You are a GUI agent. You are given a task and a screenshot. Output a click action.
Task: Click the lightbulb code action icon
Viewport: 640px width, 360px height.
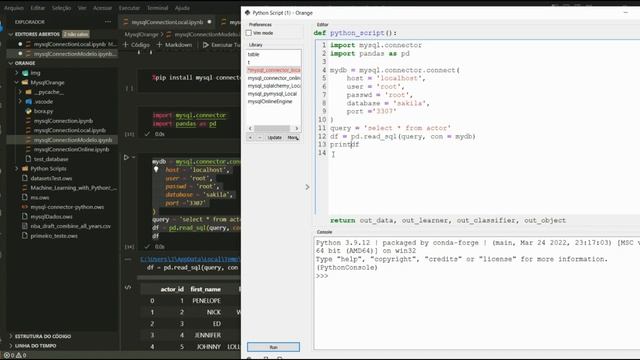[156, 170]
